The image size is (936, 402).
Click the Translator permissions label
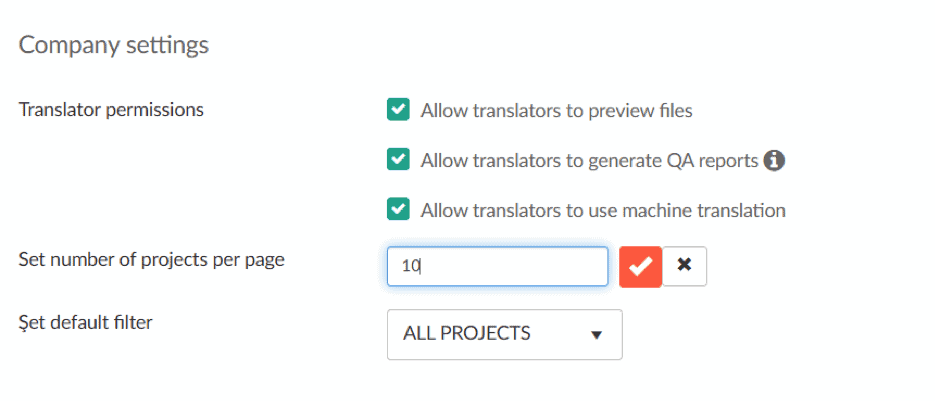point(111,110)
